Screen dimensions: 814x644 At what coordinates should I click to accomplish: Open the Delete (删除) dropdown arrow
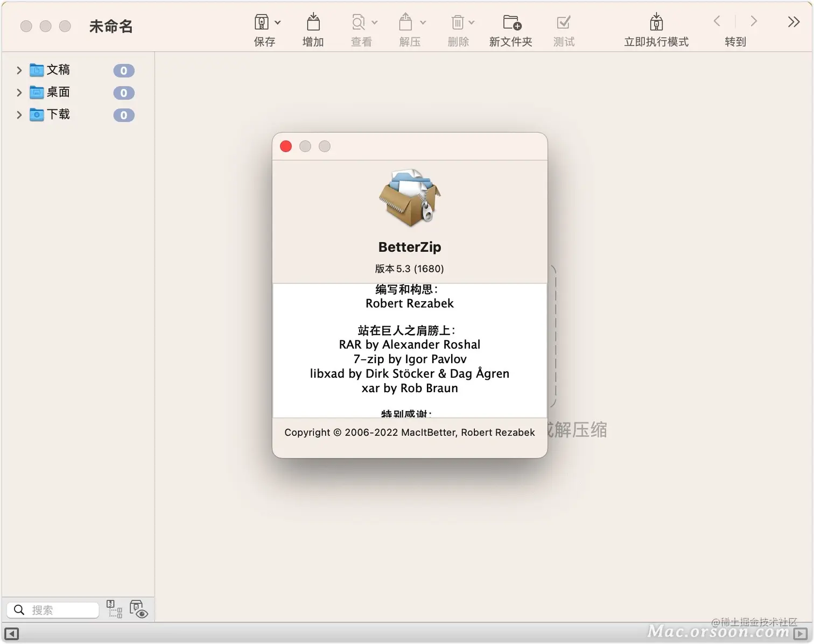click(x=472, y=23)
